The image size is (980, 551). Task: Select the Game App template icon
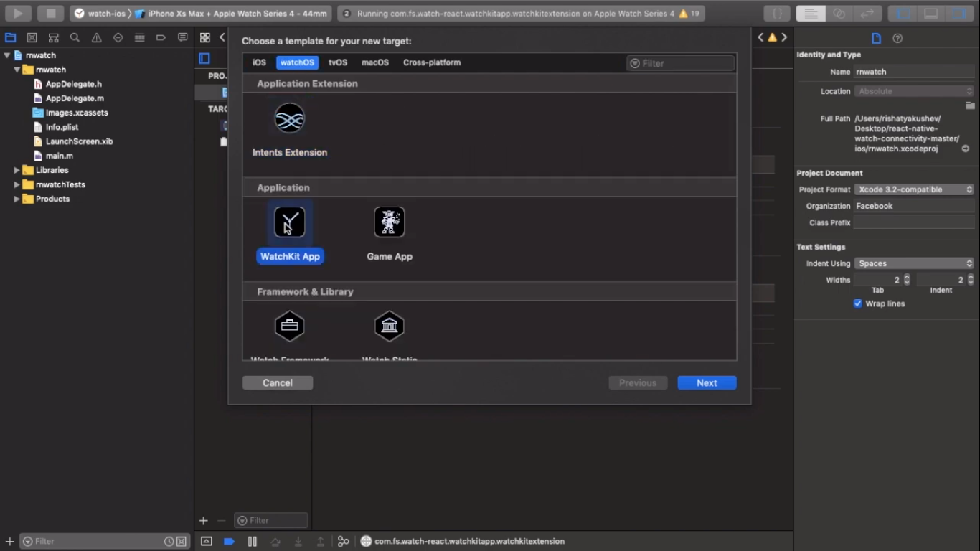(390, 222)
